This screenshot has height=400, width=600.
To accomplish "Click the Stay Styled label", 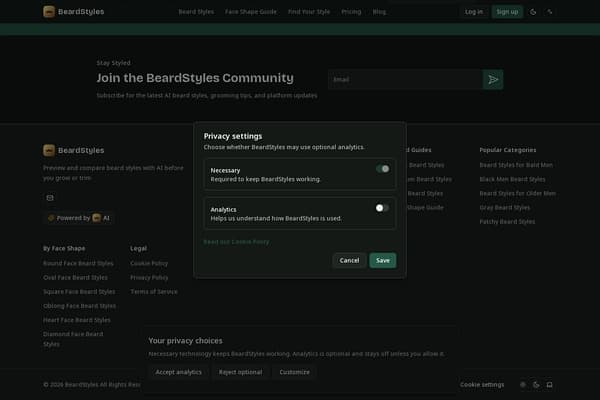I will [x=113, y=63].
